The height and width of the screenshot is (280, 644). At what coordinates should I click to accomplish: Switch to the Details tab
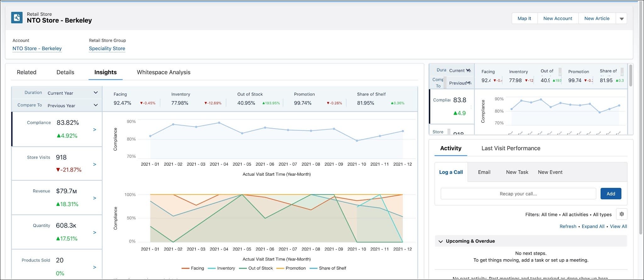[x=65, y=72]
